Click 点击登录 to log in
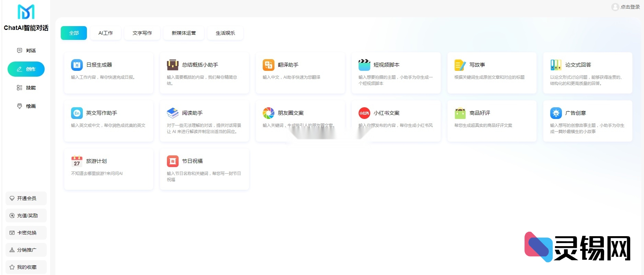644x275 pixels. point(630,7)
